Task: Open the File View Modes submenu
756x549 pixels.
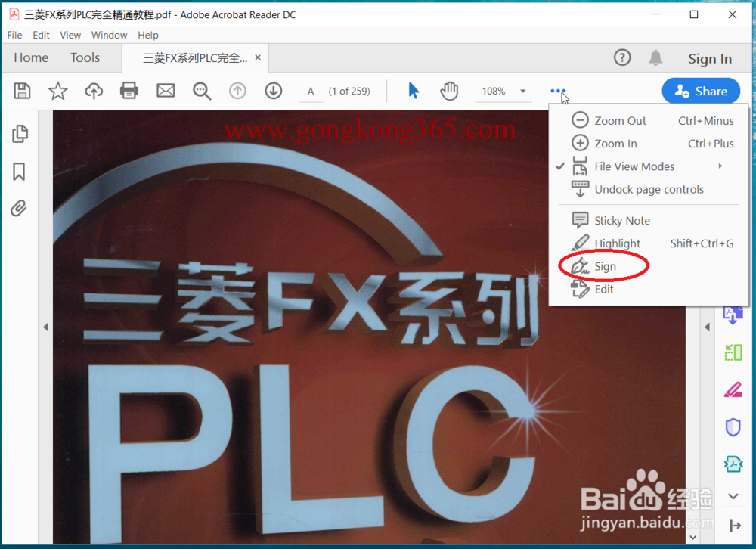Action: pyautogui.click(x=649, y=166)
